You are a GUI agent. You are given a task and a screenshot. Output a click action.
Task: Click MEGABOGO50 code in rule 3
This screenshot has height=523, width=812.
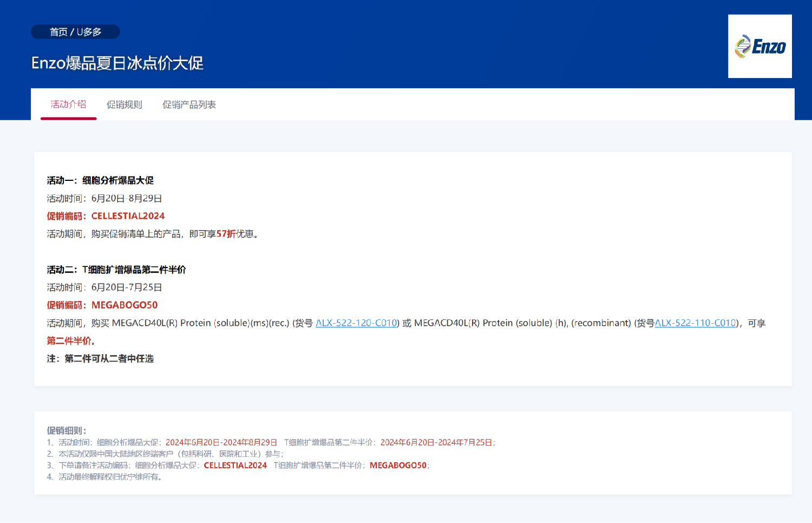pos(398,465)
